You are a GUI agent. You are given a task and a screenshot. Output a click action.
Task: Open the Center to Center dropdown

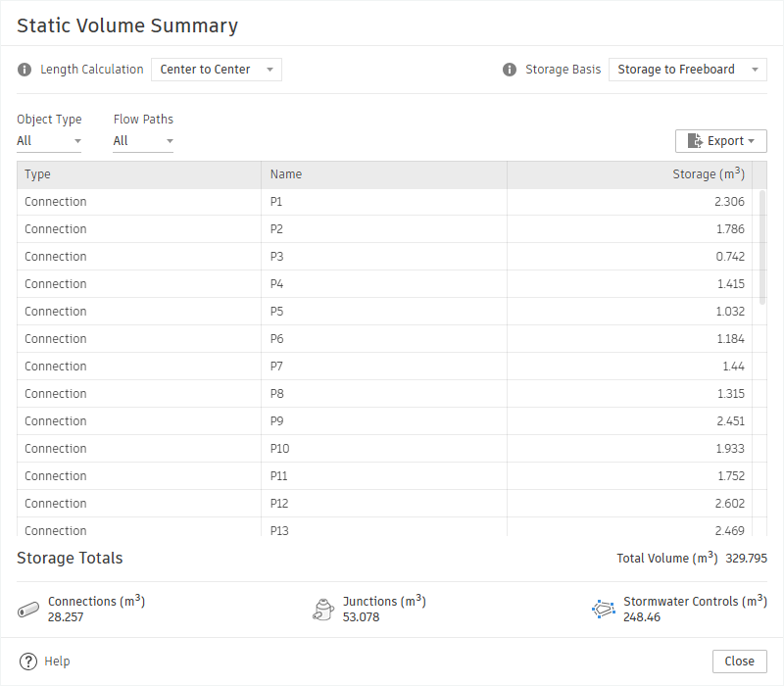[x=217, y=70]
